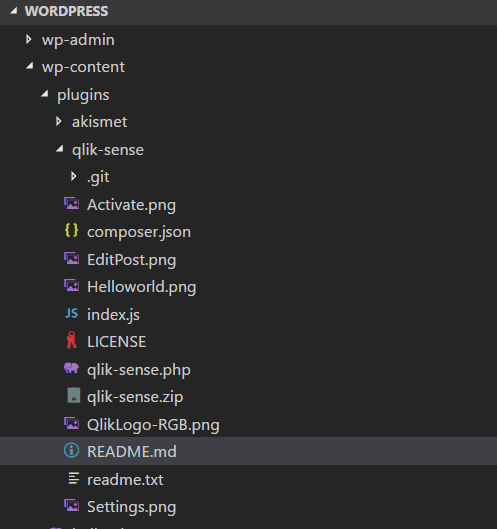Screen dimensions: 497x529
Task: Open the EditPost.png file
Action: pos(132,260)
